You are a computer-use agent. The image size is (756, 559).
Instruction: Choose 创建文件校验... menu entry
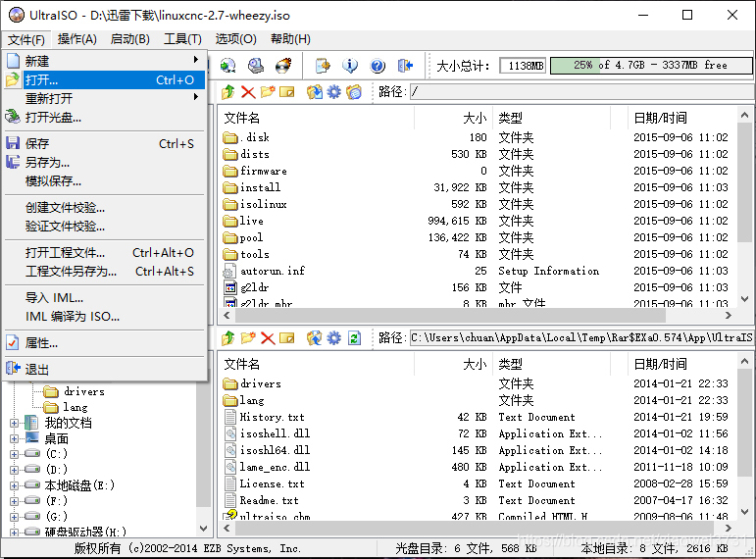pyautogui.click(x=105, y=207)
